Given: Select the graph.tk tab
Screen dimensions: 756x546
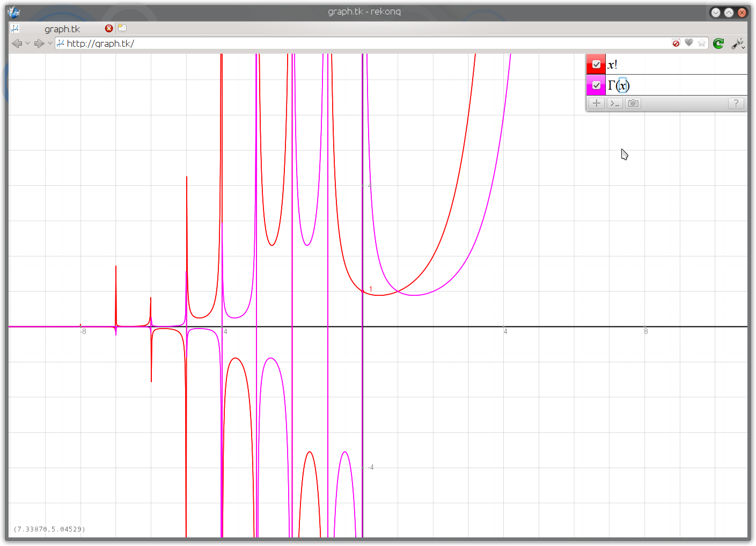Looking at the screenshot, I should tap(62, 29).
